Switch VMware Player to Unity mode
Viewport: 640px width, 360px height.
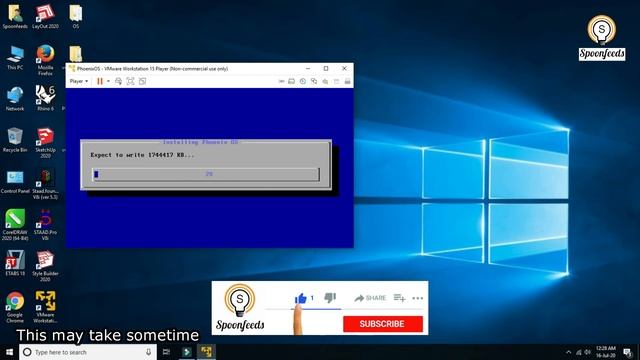tap(142, 81)
